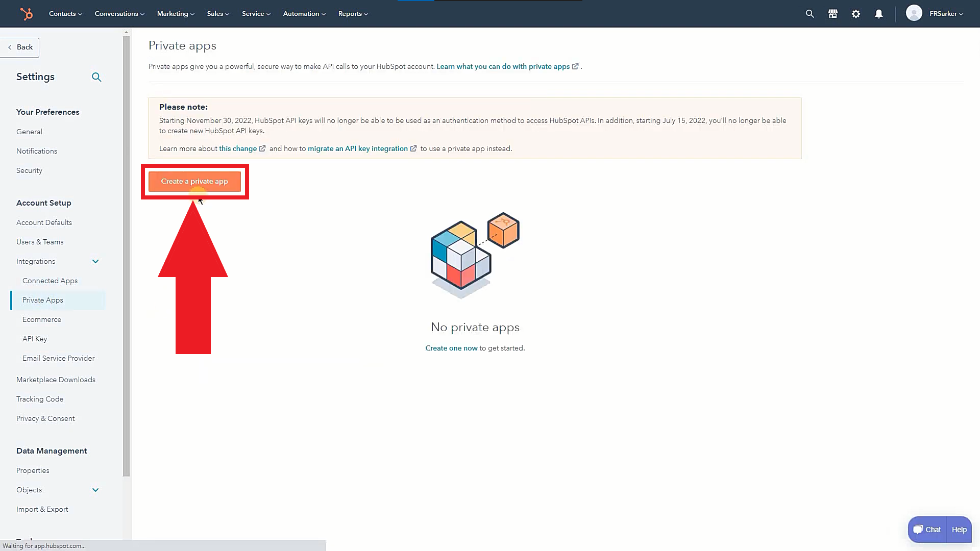
Task: Click Create a private app button
Action: tap(194, 182)
